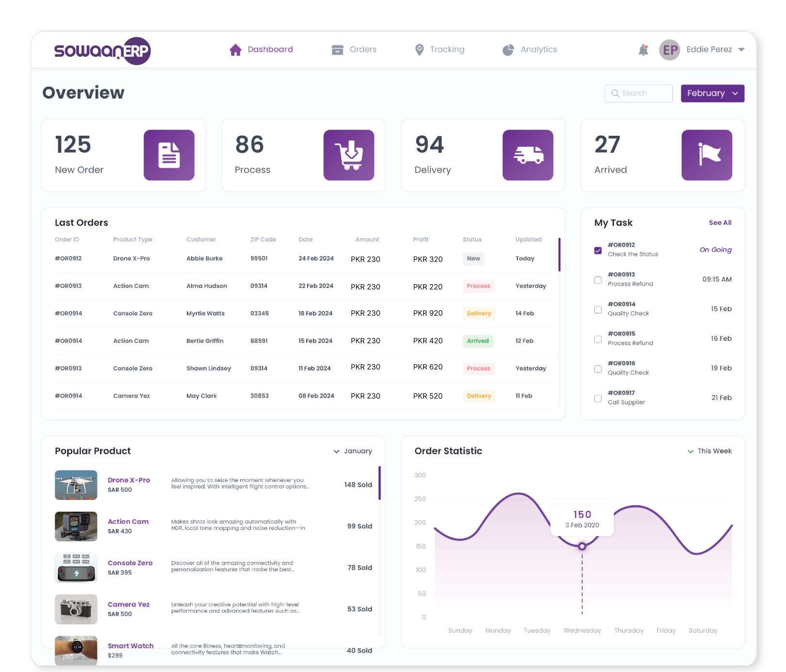Open the February month dropdown

coord(712,93)
